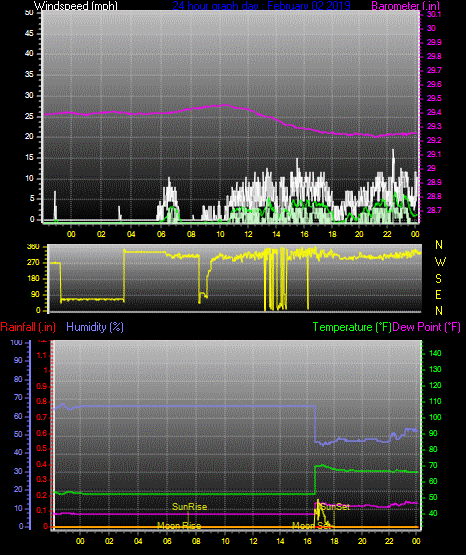This screenshot has width=466, height=555.
Task: Click the "28.7" barometer axis value
Action: coord(434,210)
